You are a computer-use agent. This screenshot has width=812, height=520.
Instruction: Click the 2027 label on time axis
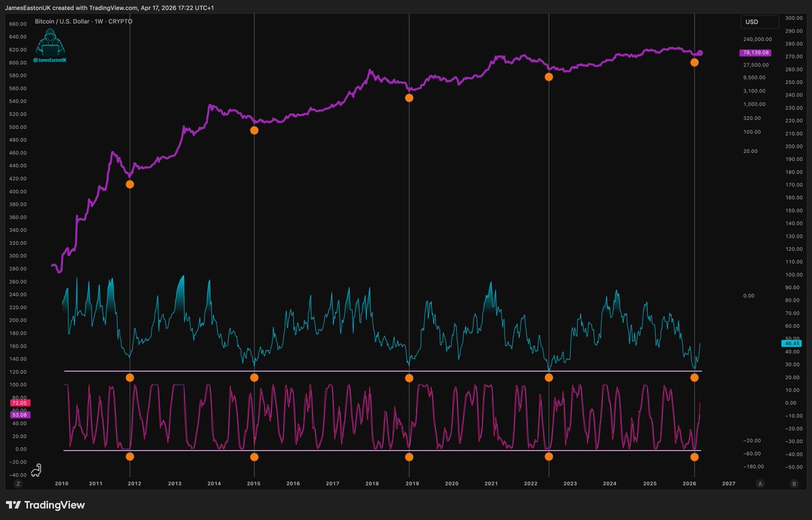tap(728, 483)
